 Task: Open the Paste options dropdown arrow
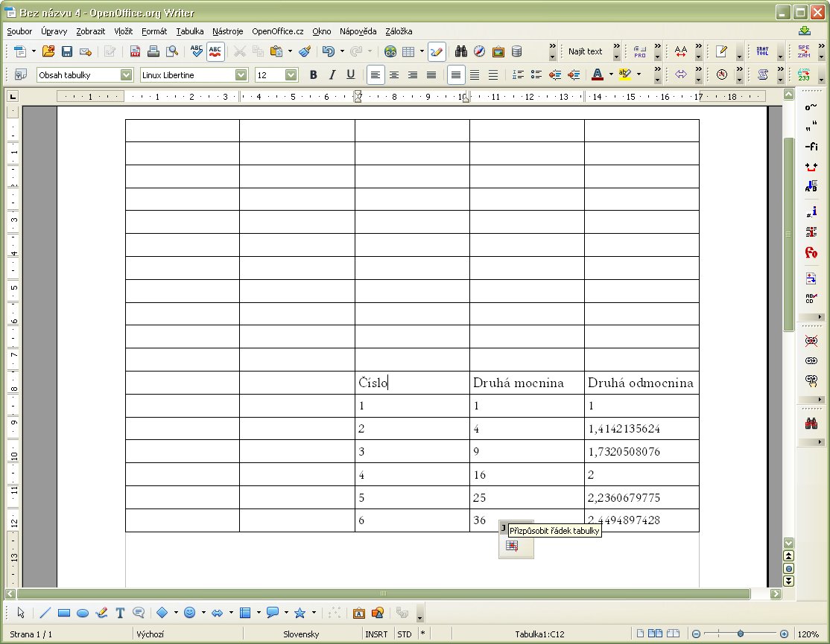290,51
